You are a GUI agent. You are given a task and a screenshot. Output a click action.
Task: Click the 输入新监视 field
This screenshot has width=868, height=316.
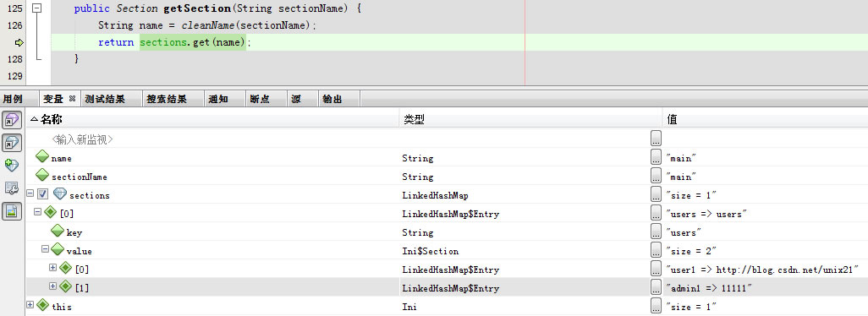82,139
